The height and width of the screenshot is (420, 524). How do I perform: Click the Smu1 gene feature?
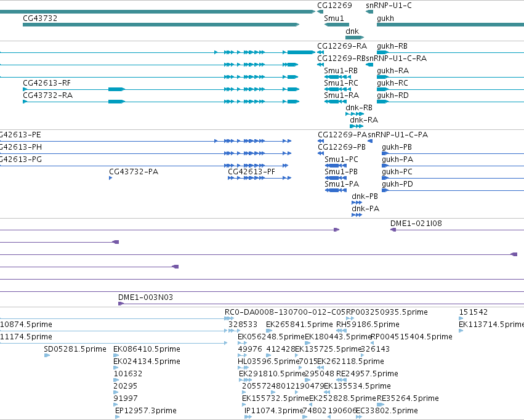coord(337,25)
